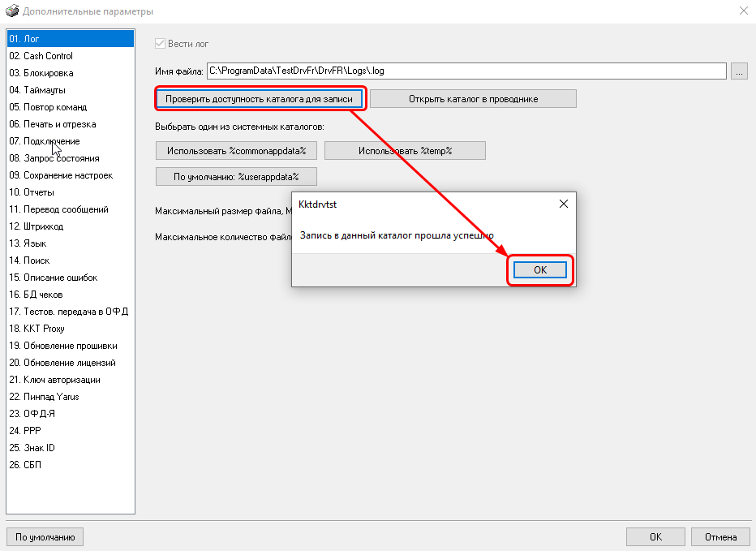Click the log file name input field
756x551 pixels.
[x=466, y=71]
